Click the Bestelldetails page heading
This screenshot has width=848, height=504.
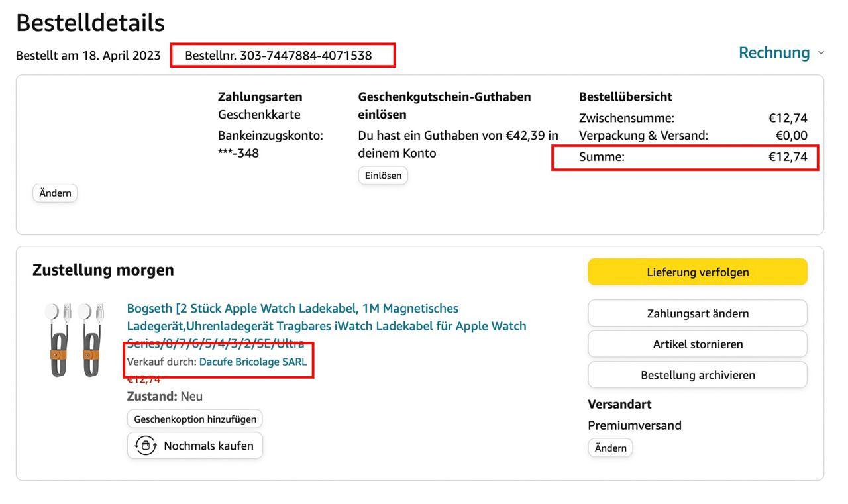tap(90, 23)
